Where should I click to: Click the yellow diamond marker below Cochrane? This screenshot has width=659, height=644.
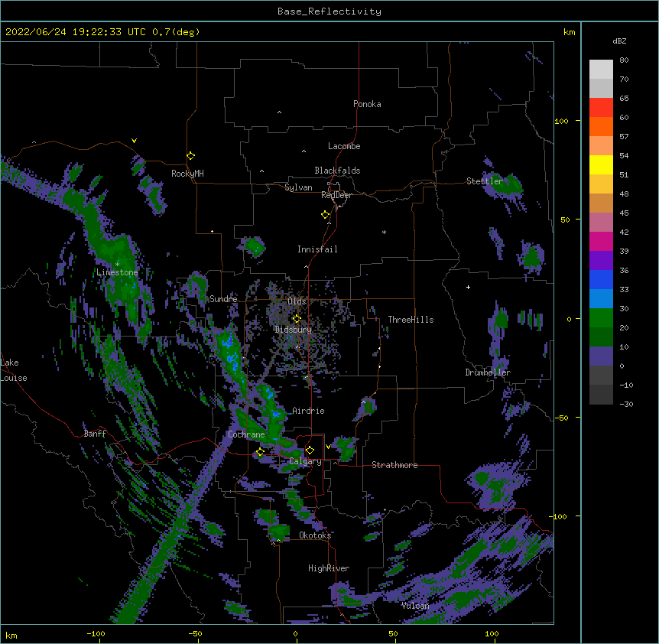[260, 452]
